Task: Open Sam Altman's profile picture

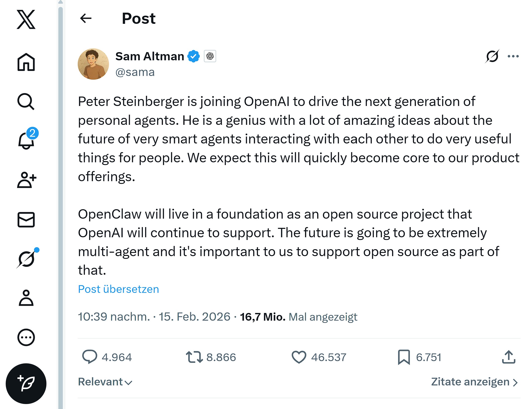Action: 93,64
